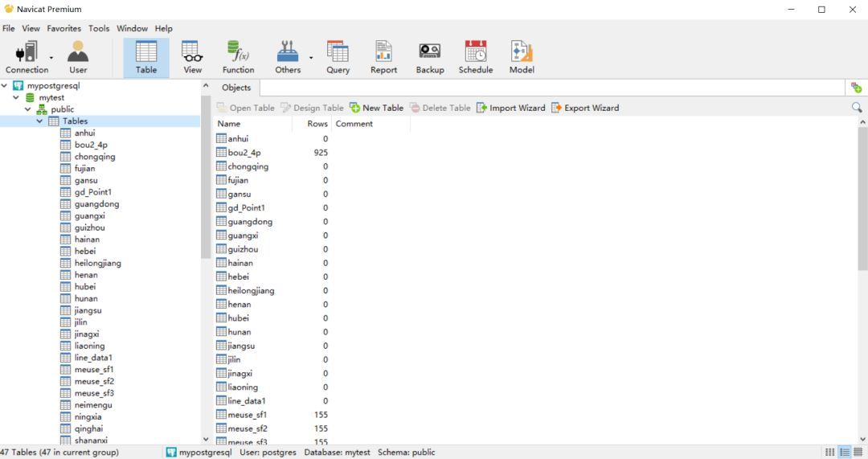Viewport: 868px width, 459px height.
Task: Click the mypostgresql status bar connection icon
Action: tap(171, 453)
